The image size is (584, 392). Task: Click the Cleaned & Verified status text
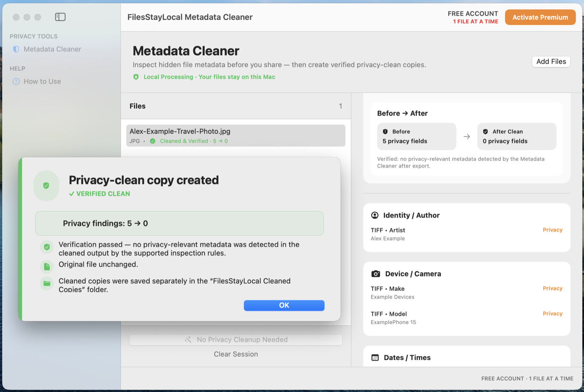tap(194, 141)
